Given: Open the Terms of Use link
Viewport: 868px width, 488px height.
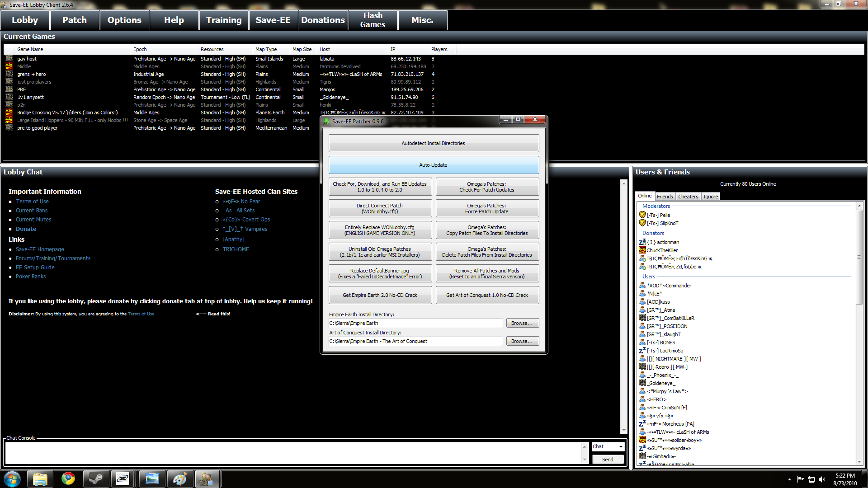Looking at the screenshot, I should [x=32, y=202].
